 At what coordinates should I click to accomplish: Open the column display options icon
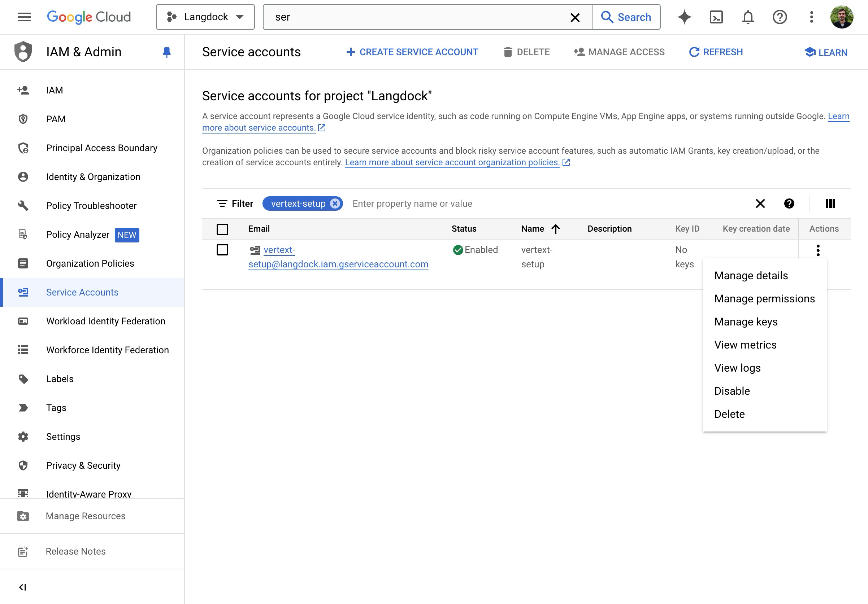(x=830, y=204)
